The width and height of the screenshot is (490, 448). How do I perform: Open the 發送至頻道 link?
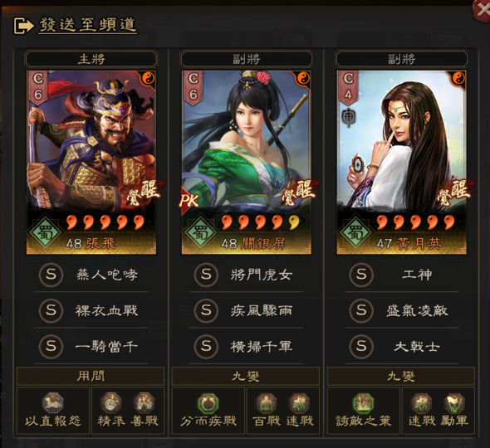point(87,25)
